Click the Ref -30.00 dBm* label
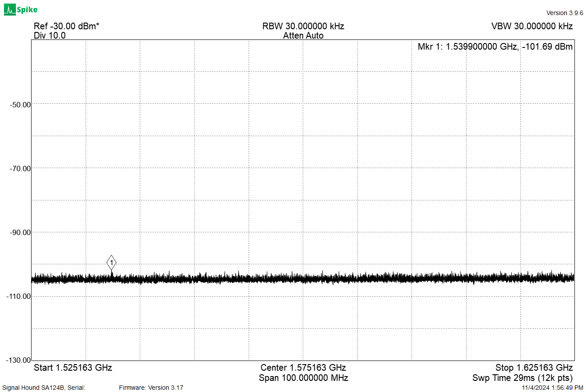586x392 pixels. coord(67,26)
